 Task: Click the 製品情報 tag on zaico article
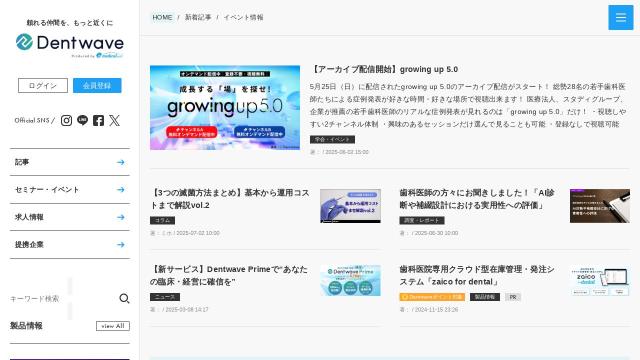tap(485, 297)
